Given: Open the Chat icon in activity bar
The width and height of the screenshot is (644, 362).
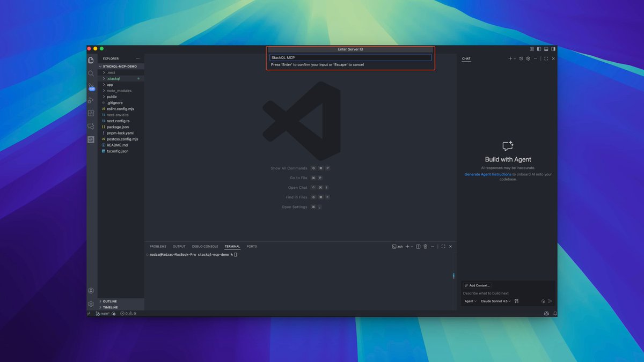Looking at the screenshot, I should pyautogui.click(x=91, y=127).
